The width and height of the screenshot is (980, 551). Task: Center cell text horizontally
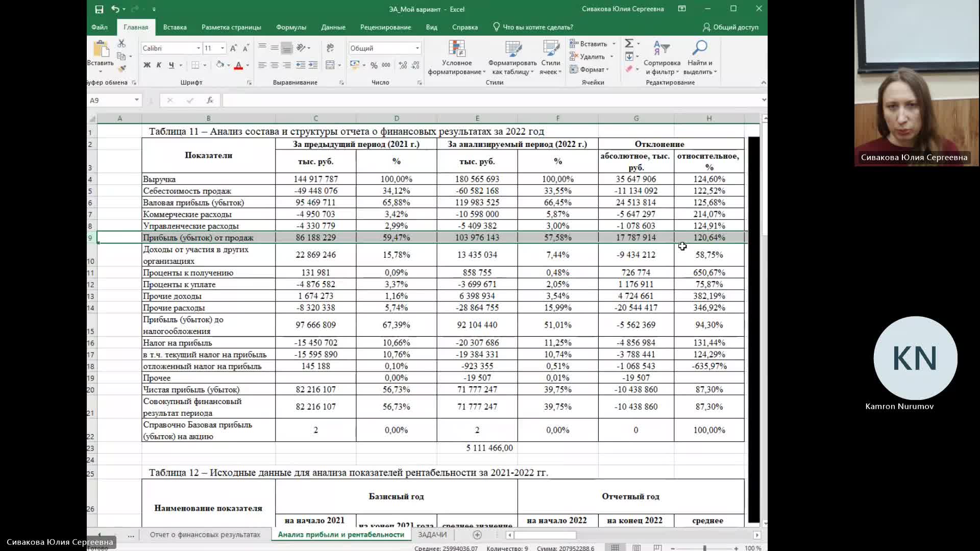[275, 65]
